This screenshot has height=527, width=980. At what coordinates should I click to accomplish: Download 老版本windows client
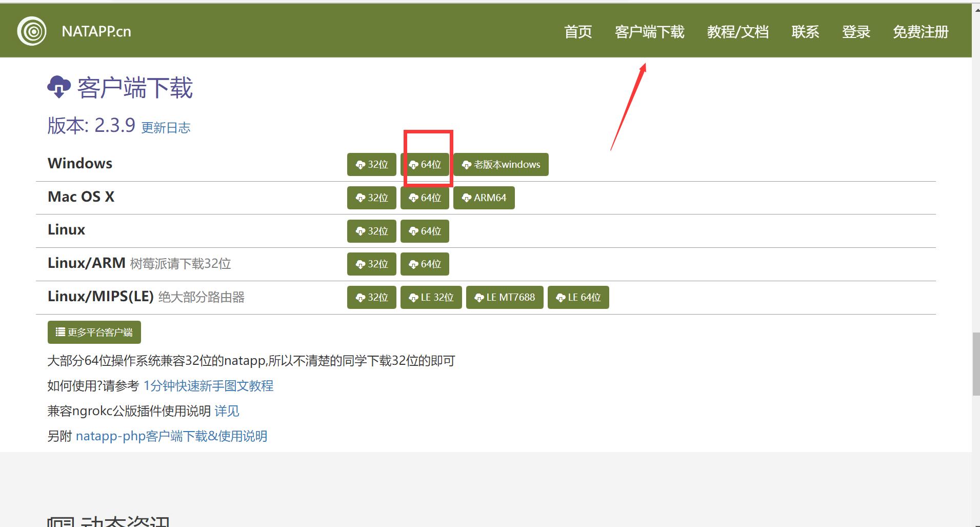pyautogui.click(x=501, y=164)
